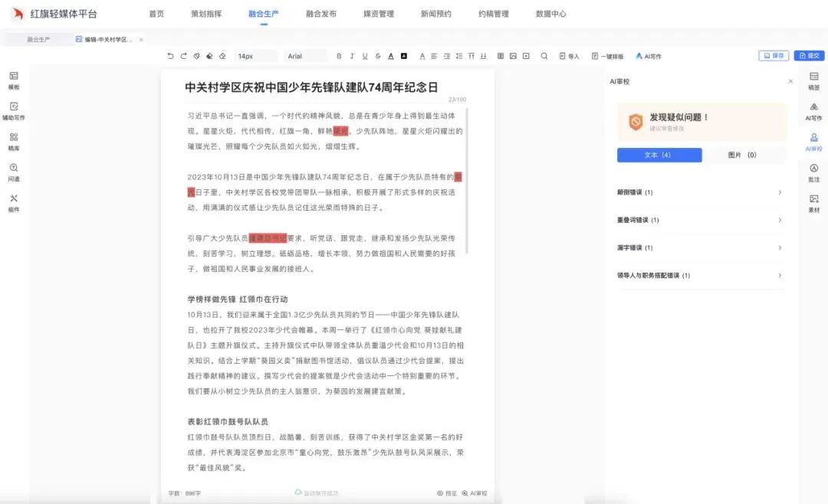Open 稿签 in the right sidebar
828x504 pixels.
pyautogui.click(x=813, y=81)
